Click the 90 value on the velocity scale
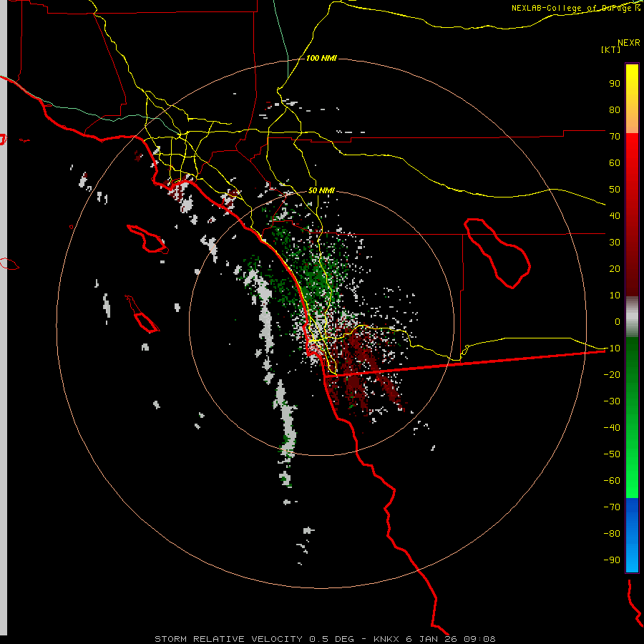The width and height of the screenshot is (644, 644). tap(615, 84)
